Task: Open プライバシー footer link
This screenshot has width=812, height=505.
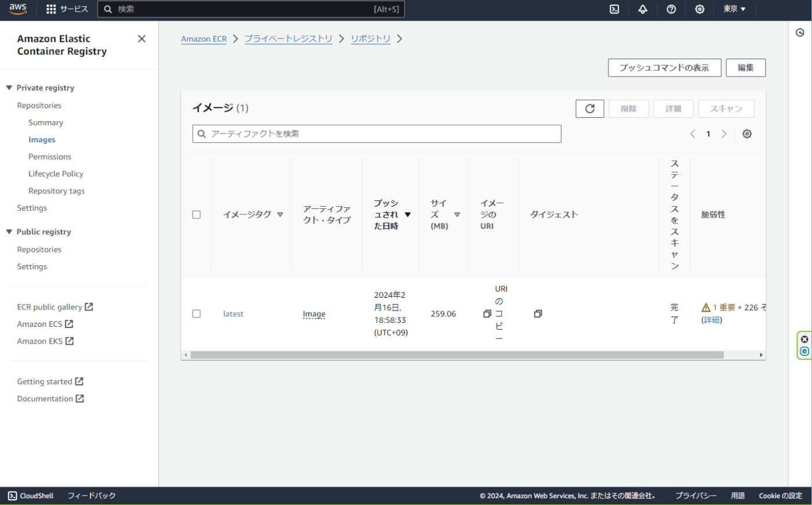Action: pyautogui.click(x=696, y=496)
